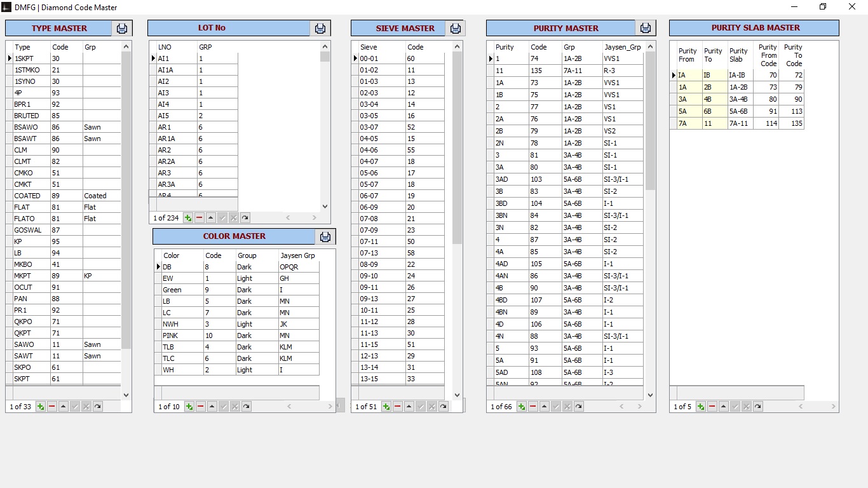
Task: Select the NWH row in Color Master
Action: pyautogui.click(x=237, y=324)
